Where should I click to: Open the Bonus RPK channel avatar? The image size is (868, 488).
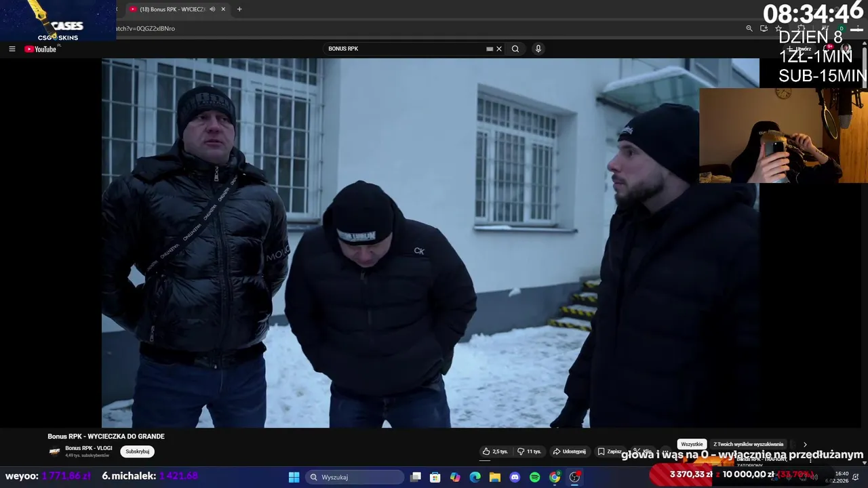(55, 451)
